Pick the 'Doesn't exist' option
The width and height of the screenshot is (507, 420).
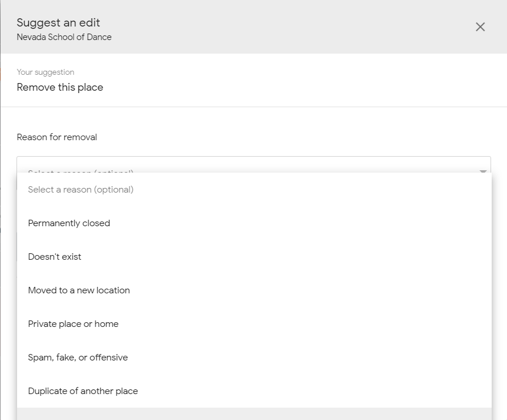coord(55,257)
